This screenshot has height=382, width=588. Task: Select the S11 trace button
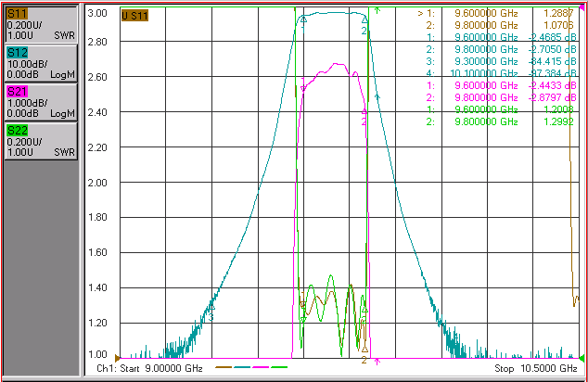tap(41, 24)
